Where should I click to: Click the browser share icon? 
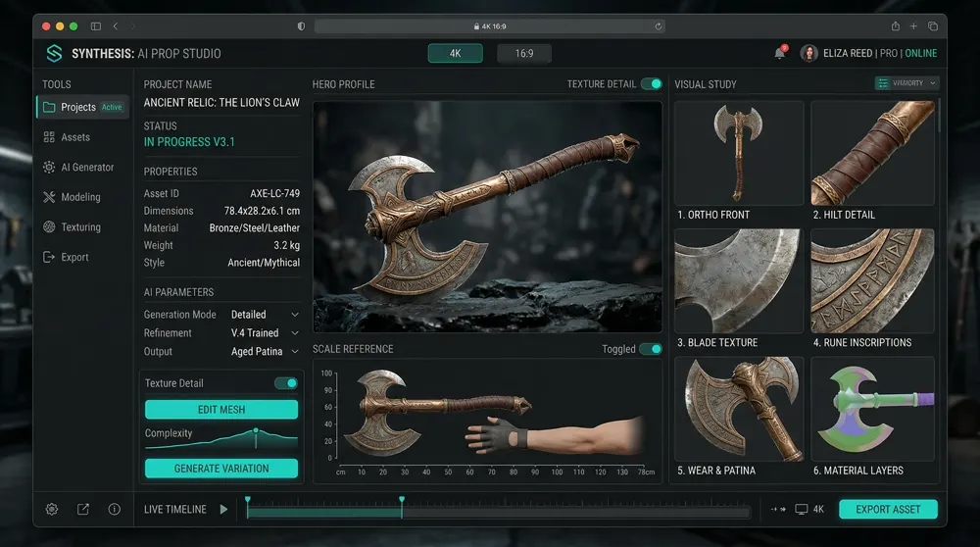896,26
